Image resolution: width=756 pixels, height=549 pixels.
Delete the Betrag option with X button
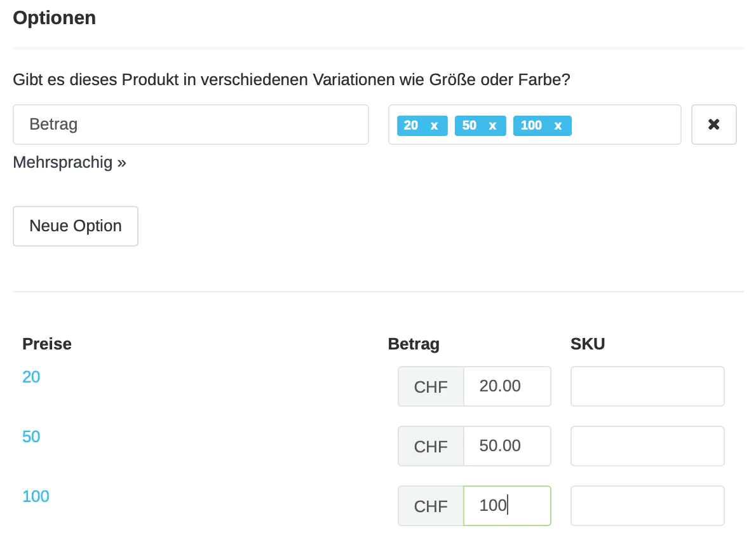coord(713,125)
